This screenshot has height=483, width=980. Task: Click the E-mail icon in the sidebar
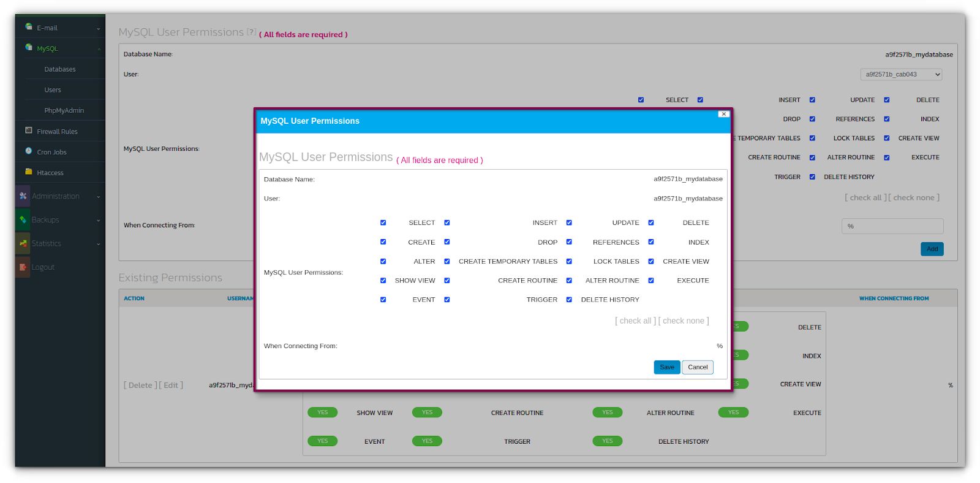(x=29, y=26)
